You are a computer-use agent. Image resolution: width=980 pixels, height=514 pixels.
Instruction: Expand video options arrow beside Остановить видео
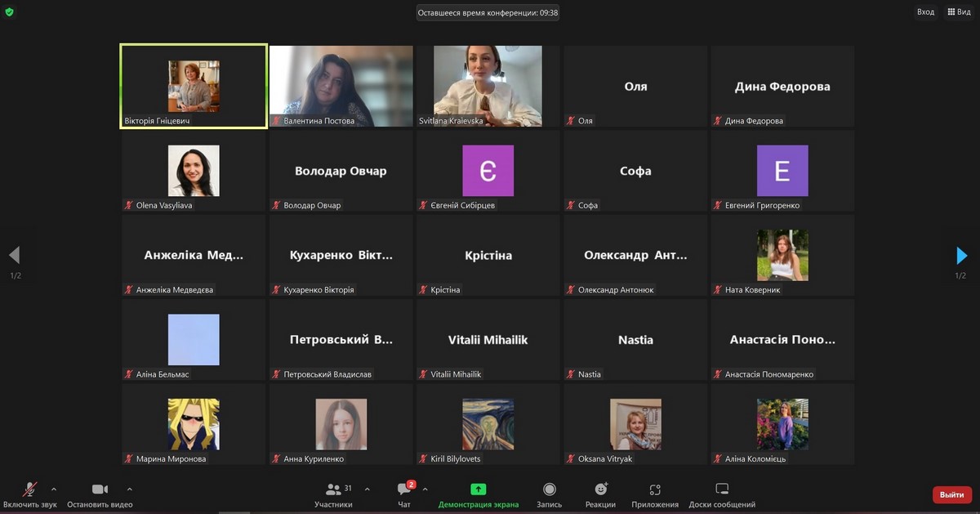pos(129,489)
